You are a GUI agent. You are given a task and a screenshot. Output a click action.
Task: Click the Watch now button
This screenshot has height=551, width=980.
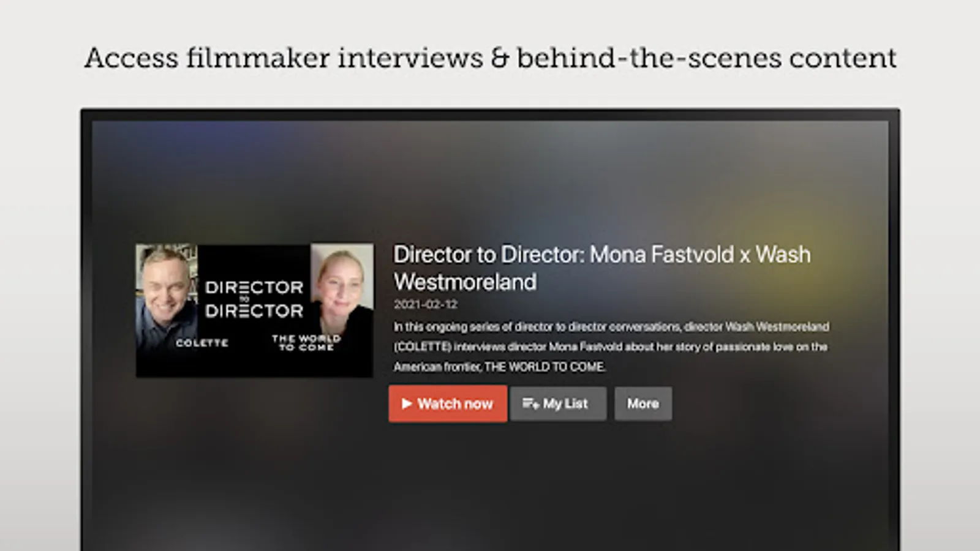coord(448,403)
